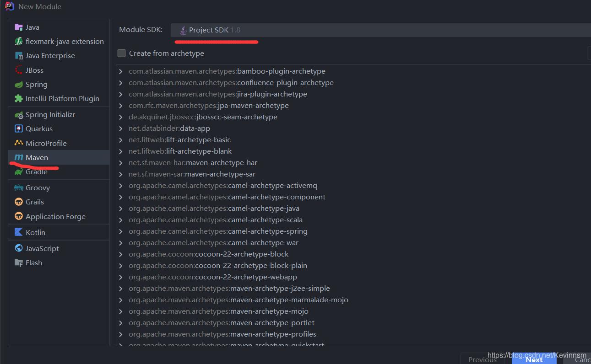The height and width of the screenshot is (364, 591).
Task: Click the Java module type icon
Action: [x=19, y=27]
